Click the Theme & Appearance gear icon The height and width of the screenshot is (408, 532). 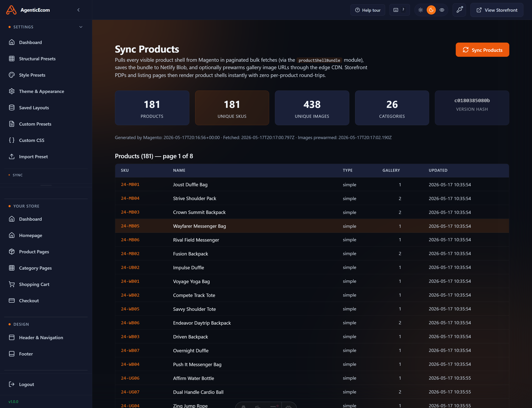point(12,91)
